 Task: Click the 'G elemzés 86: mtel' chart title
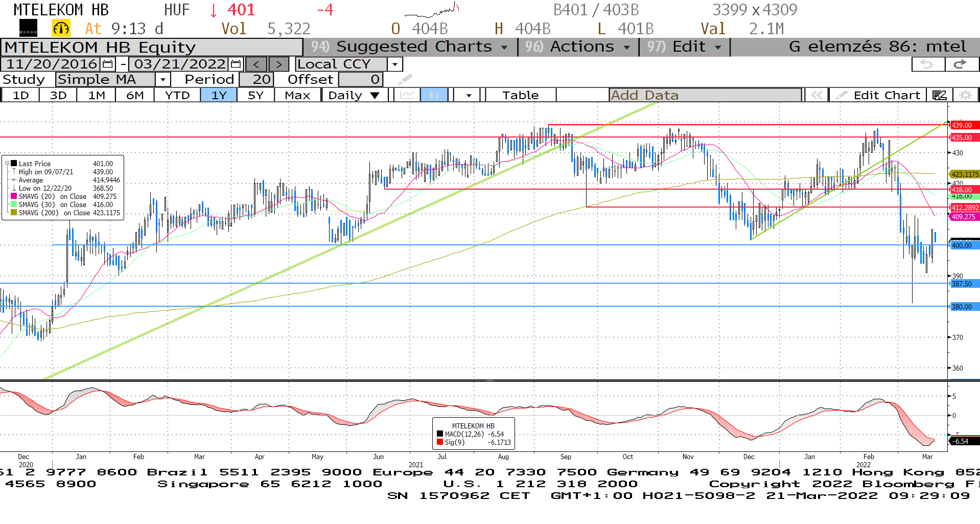[x=877, y=47]
